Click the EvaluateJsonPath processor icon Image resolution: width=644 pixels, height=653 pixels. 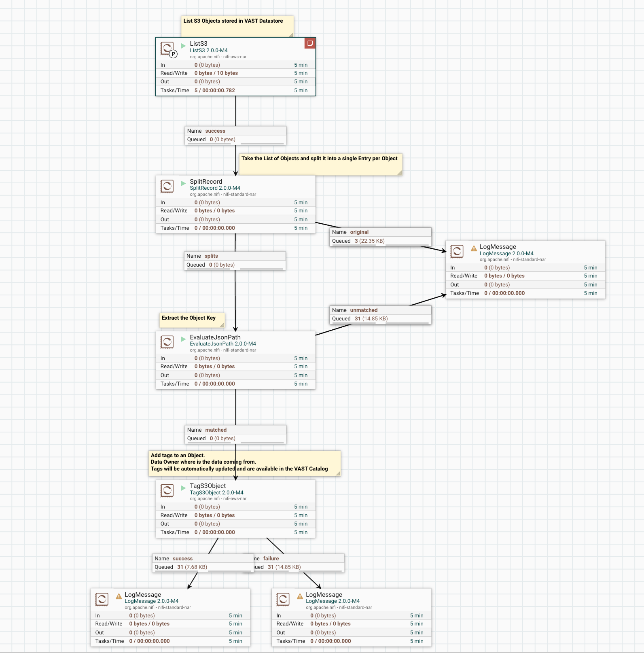click(x=167, y=342)
